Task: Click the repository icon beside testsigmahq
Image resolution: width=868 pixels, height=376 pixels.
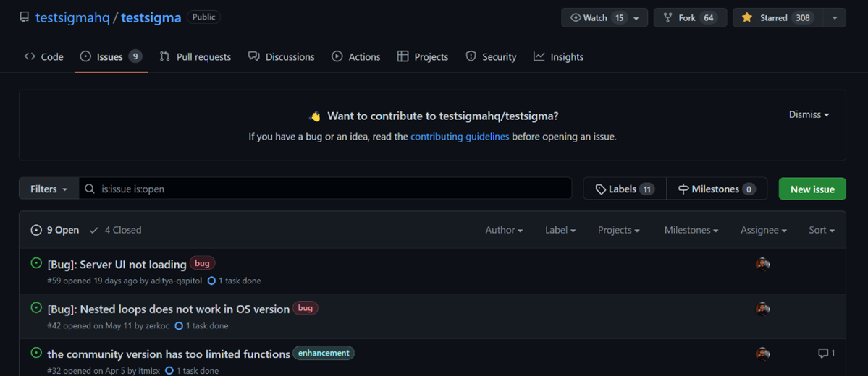Action: [25, 17]
